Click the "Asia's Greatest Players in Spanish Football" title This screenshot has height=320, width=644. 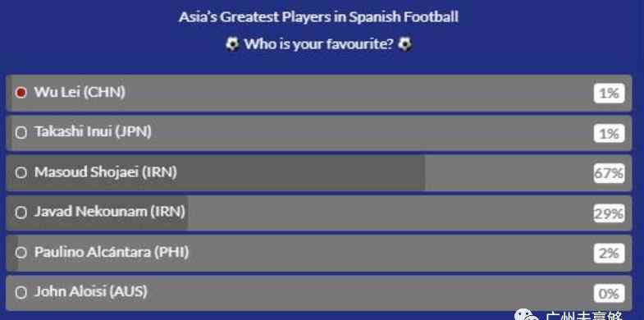pos(318,17)
